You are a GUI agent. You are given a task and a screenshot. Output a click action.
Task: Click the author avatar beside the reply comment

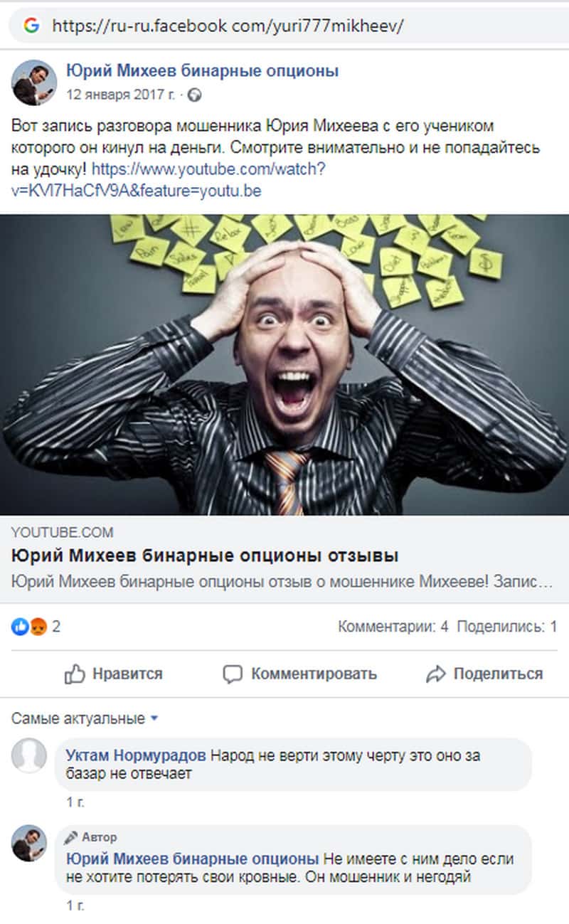pos(29,843)
